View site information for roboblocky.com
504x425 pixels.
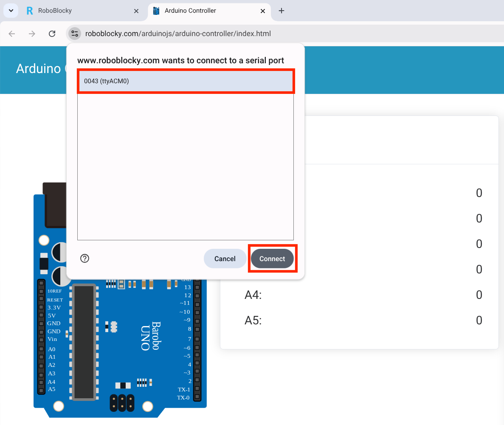75,34
